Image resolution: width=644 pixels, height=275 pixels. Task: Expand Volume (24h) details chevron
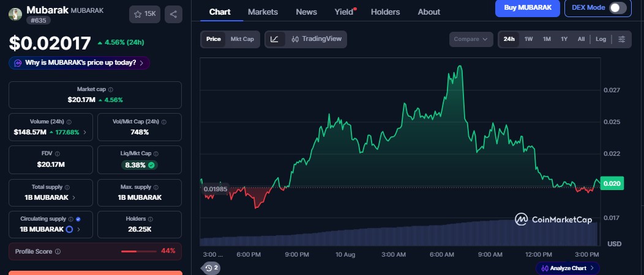(x=85, y=133)
